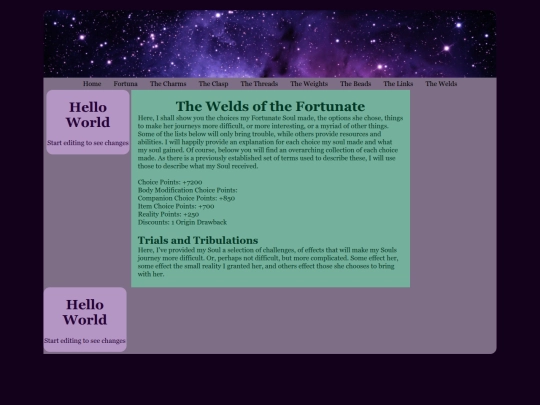Select the 'Reality Points: +250' line
This screenshot has height=405, width=540.
tap(168, 214)
